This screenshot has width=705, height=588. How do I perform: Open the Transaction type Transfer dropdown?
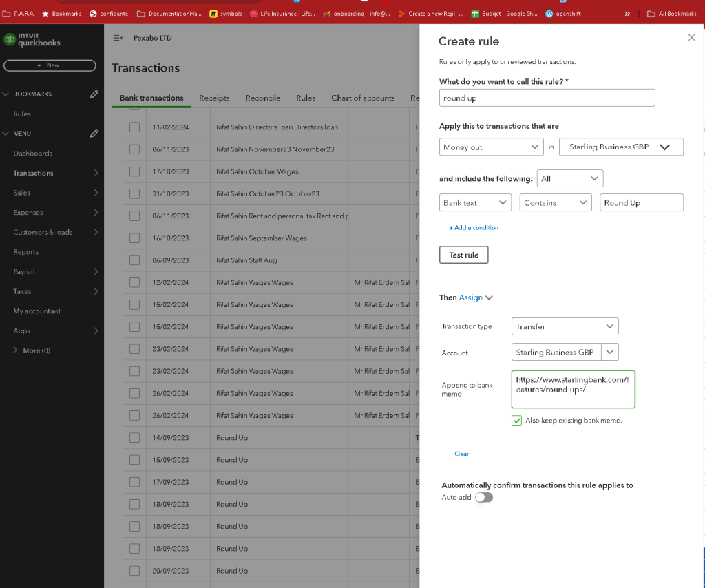tap(565, 327)
